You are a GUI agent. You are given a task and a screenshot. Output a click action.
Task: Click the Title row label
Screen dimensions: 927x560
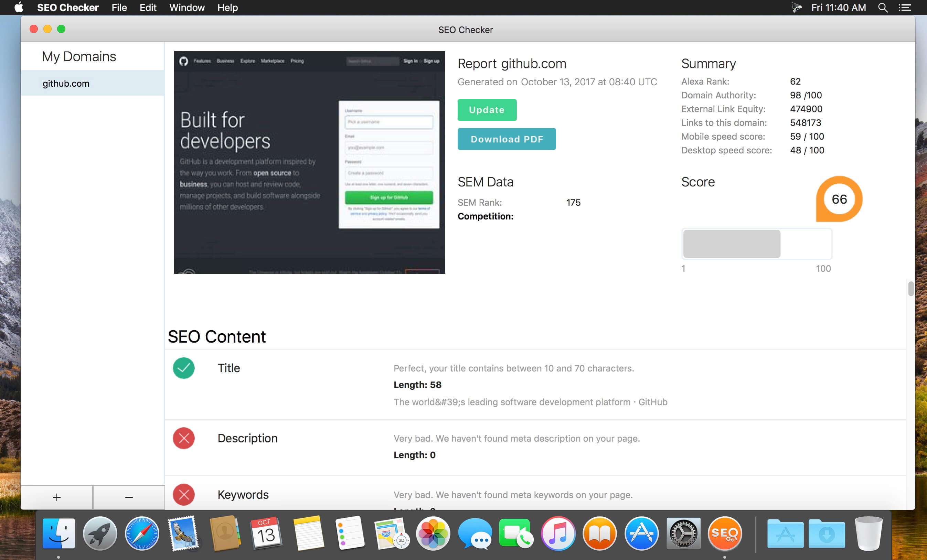click(229, 368)
